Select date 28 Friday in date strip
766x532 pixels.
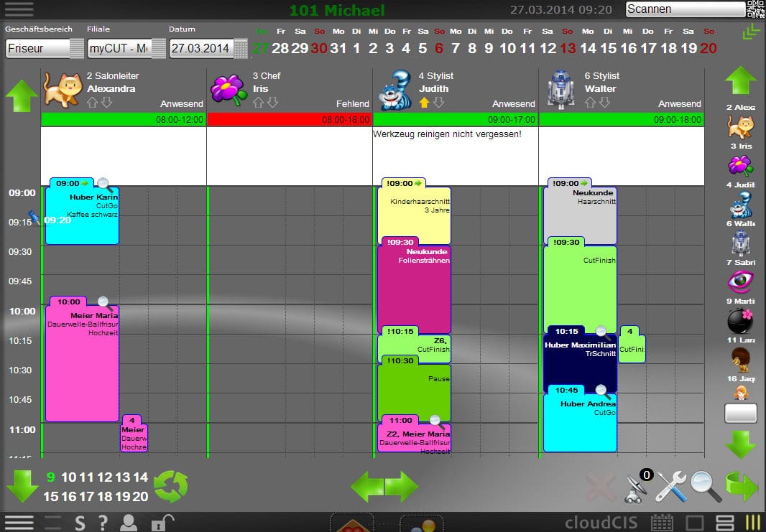click(280, 48)
